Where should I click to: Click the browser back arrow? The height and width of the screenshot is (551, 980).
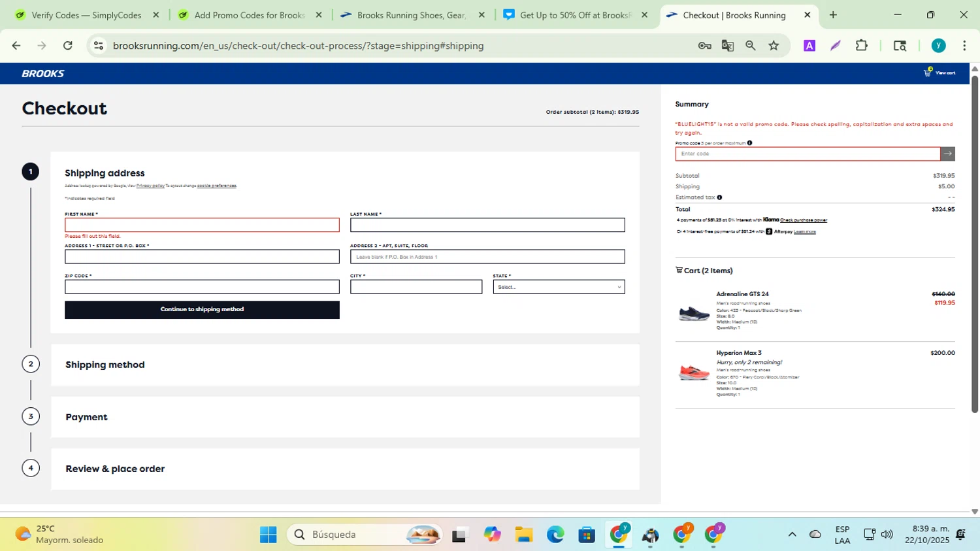[x=16, y=46]
